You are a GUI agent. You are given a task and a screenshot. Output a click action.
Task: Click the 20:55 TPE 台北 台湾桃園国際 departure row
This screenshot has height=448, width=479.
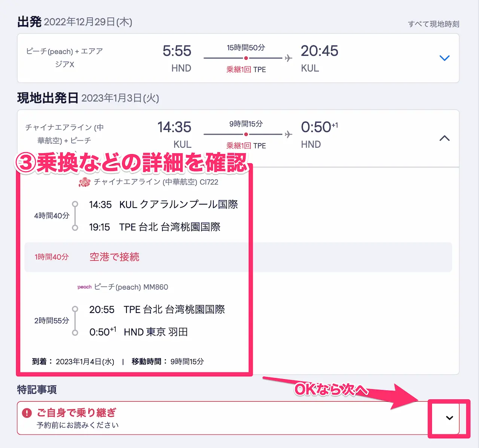pos(157,310)
